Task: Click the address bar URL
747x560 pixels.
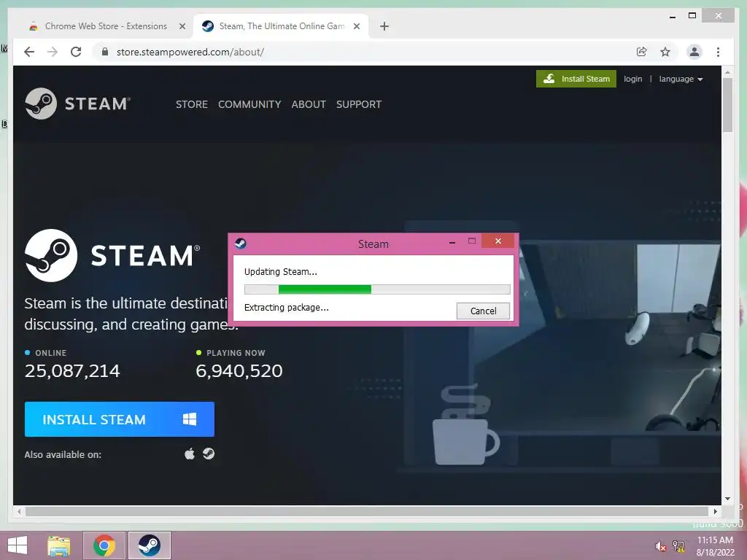Action: 190,52
